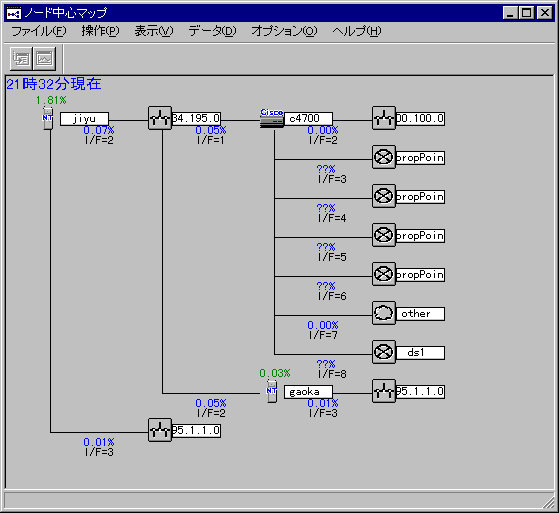559x513 pixels.
Task: Click network segment icon beside 00.100.0
Action: (384, 118)
